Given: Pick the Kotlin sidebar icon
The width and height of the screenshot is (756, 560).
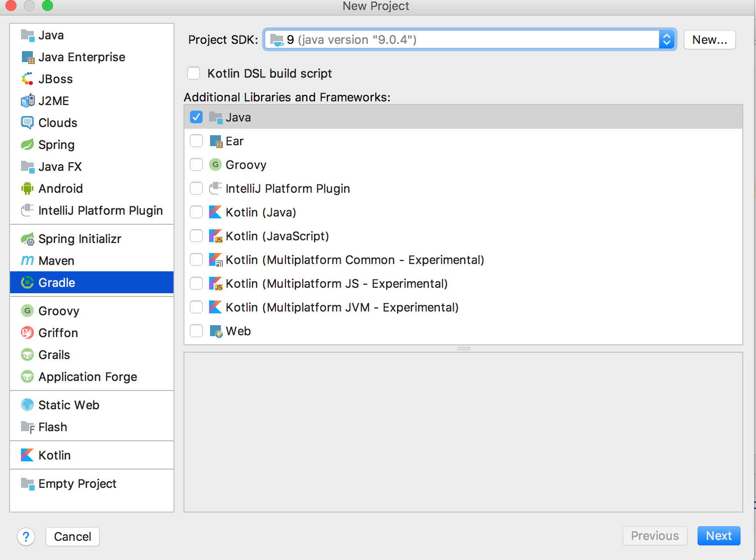Looking at the screenshot, I should (x=27, y=455).
